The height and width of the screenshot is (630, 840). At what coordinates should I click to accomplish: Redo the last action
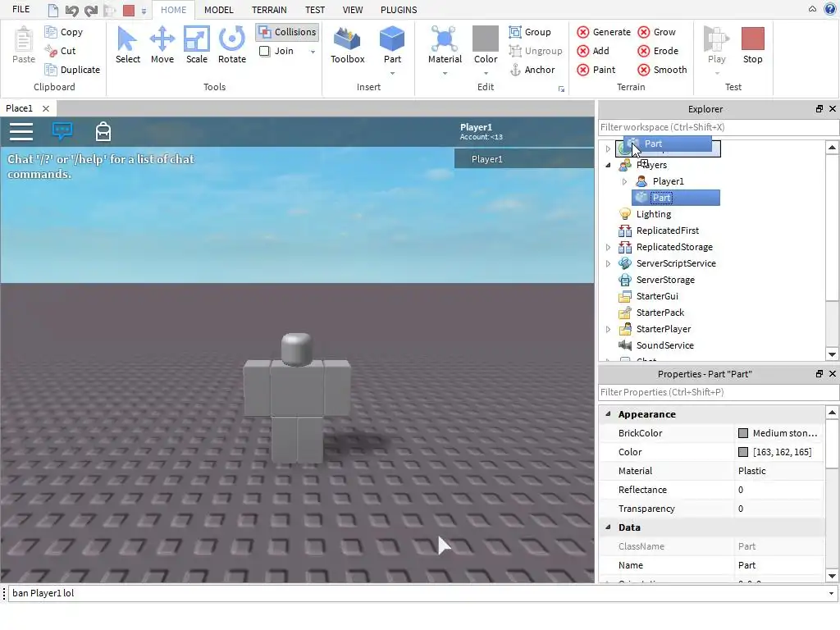pos(91,10)
